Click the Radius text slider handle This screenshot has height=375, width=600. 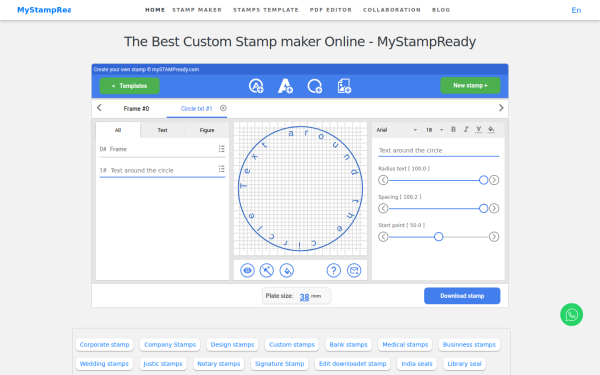(484, 180)
